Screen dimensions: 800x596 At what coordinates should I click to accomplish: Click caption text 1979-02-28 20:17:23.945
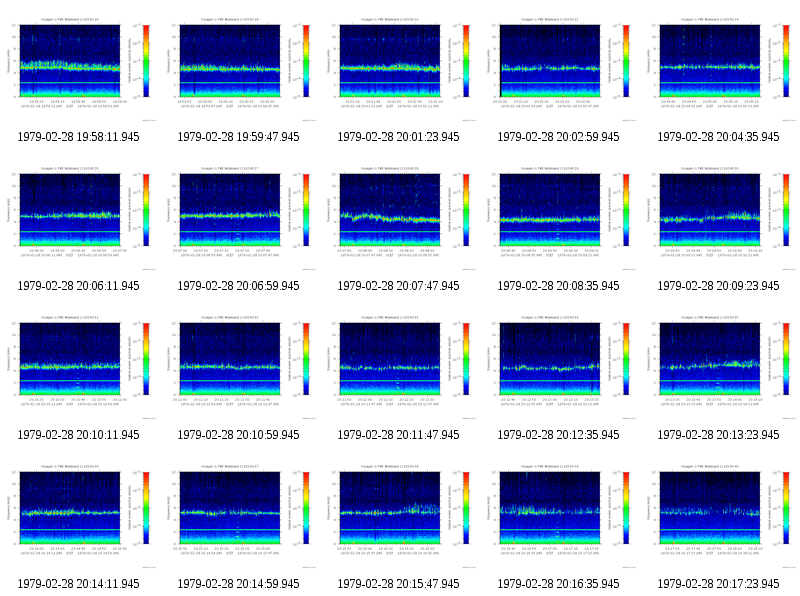tap(718, 584)
